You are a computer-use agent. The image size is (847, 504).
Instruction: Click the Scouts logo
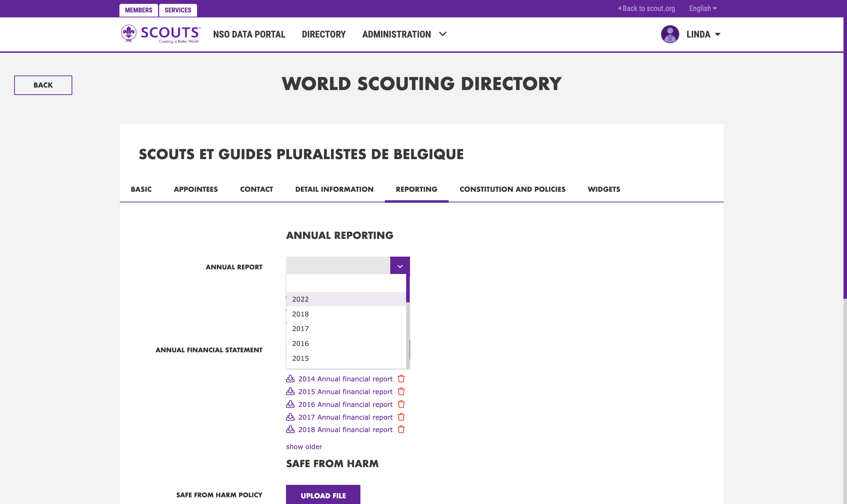point(161,34)
